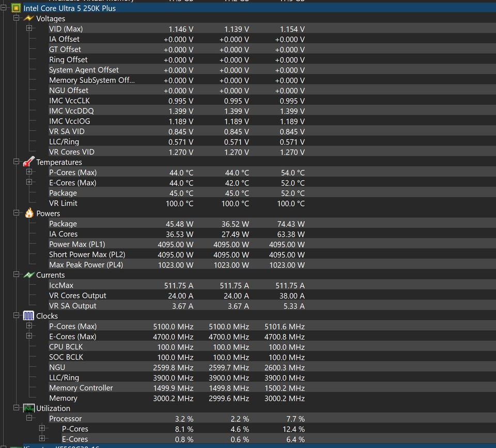Select the IMC VccCLK row
The height and width of the screenshot is (448, 496).
272,101
